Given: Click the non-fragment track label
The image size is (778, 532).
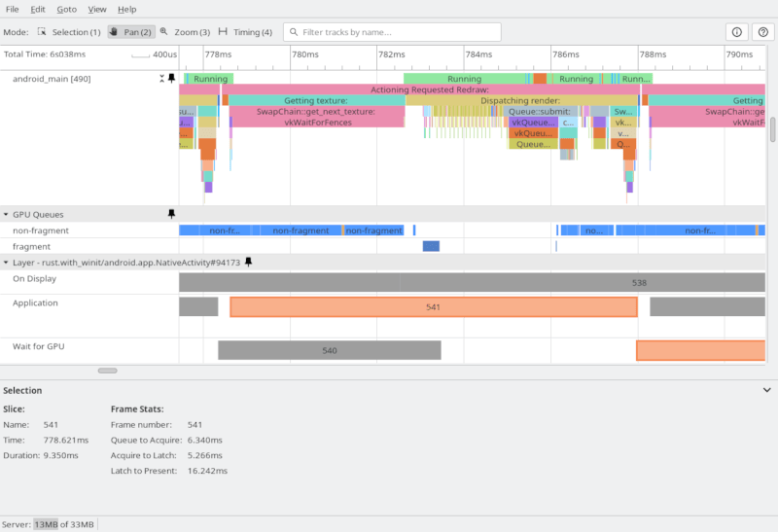Looking at the screenshot, I should 41,231.
